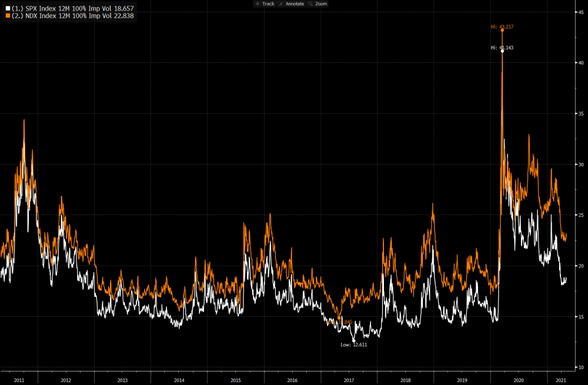
Task: Click the 10 value on the volatility axis
Action: (582, 367)
